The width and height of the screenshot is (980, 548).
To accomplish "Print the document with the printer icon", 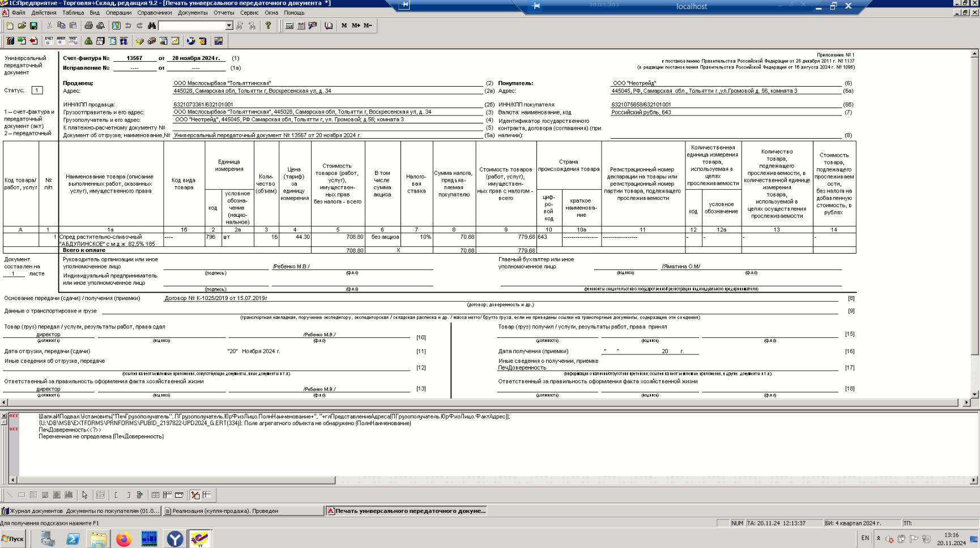I will [88, 25].
